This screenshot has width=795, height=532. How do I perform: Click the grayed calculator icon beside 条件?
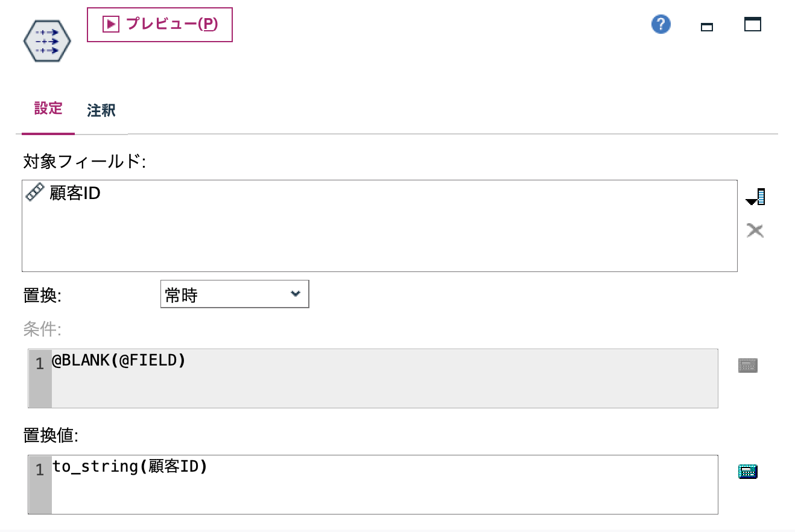(x=747, y=365)
